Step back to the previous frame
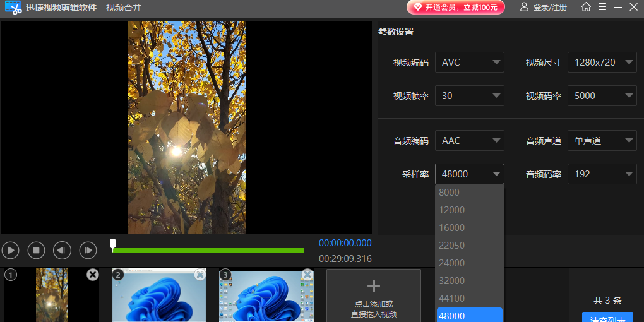The image size is (644, 322). tap(62, 250)
